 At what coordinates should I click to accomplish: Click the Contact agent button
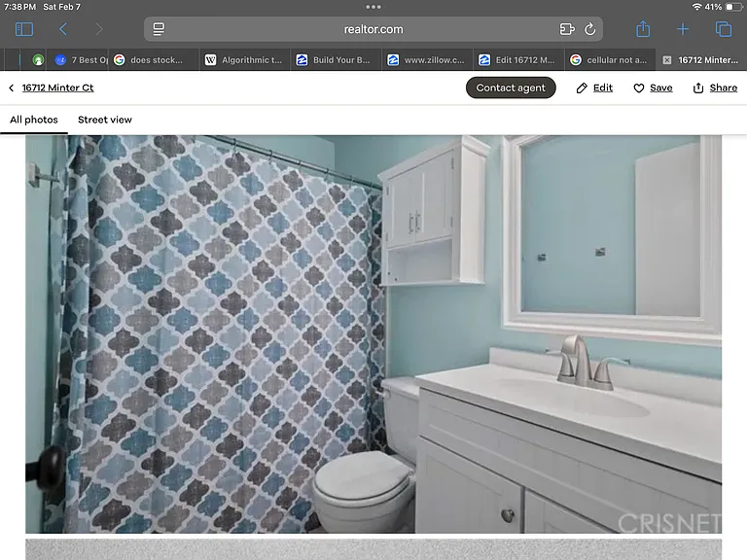click(511, 87)
